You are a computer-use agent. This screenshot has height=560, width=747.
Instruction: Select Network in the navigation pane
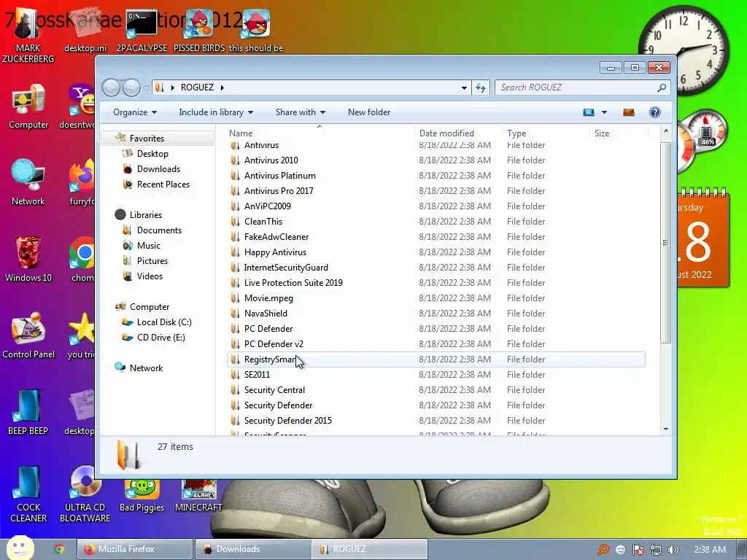coord(146,368)
